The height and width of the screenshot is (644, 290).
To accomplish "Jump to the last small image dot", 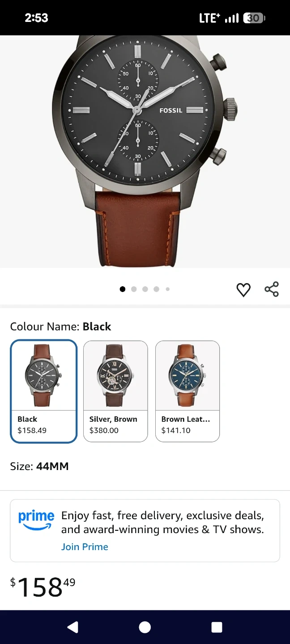I will (168, 289).
